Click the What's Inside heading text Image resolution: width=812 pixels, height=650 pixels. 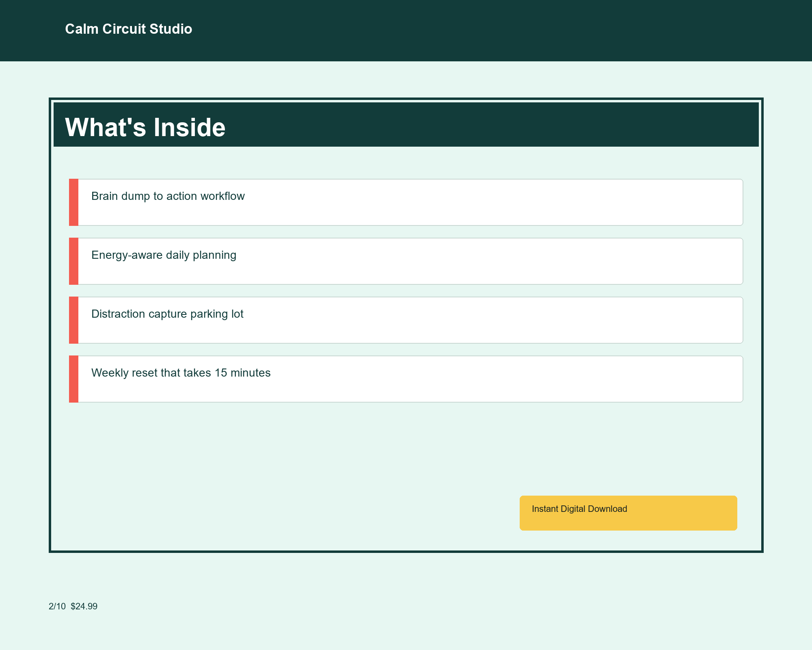tap(145, 127)
